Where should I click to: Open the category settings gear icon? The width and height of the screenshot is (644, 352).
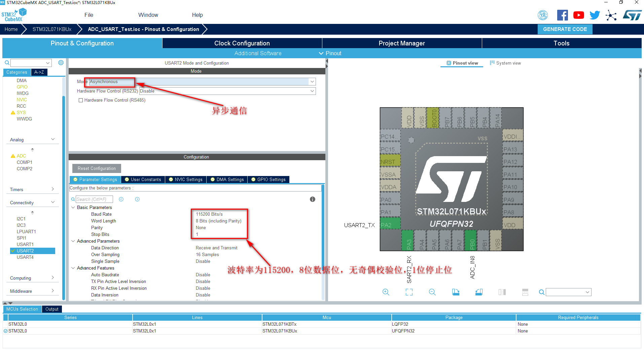coord(61,63)
